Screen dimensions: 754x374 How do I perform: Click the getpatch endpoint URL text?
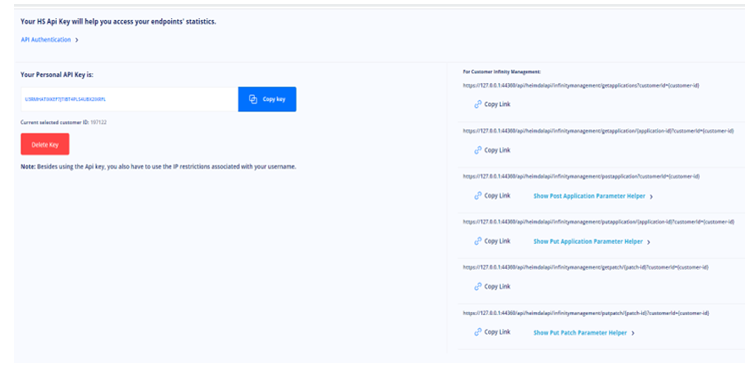click(586, 267)
